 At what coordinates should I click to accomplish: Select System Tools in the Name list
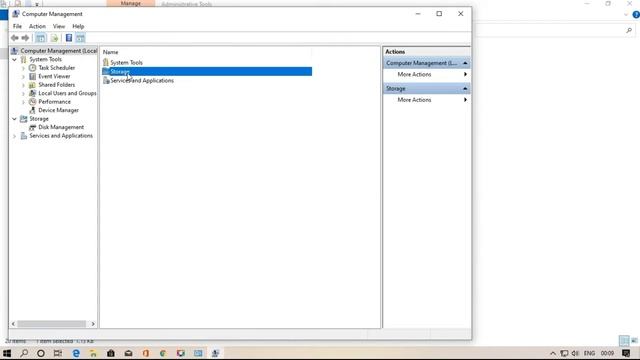point(126,62)
